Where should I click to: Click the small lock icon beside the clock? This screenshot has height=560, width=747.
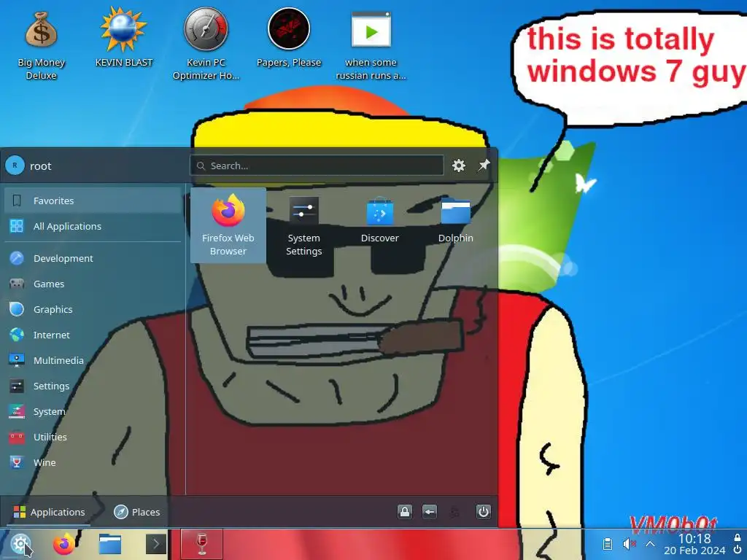(738, 537)
